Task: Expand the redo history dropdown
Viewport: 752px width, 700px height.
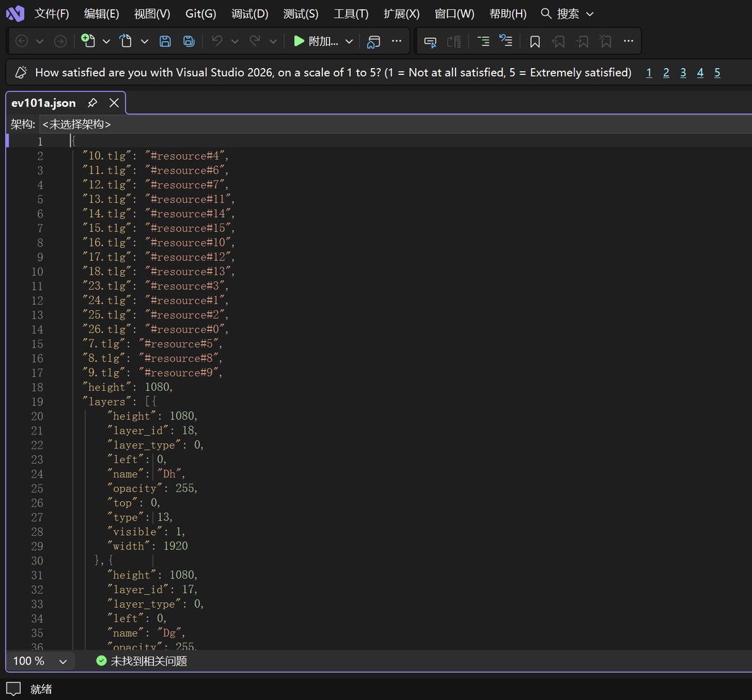Action: click(273, 42)
